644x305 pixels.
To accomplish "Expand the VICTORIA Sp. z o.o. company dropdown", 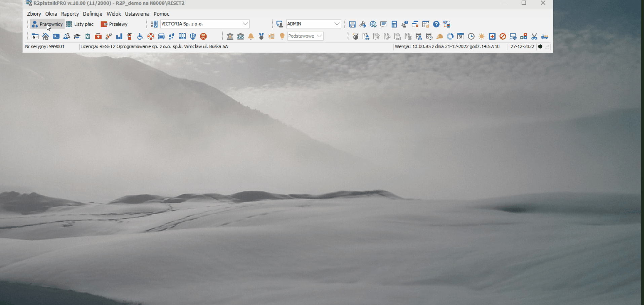I will tap(245, 24).
